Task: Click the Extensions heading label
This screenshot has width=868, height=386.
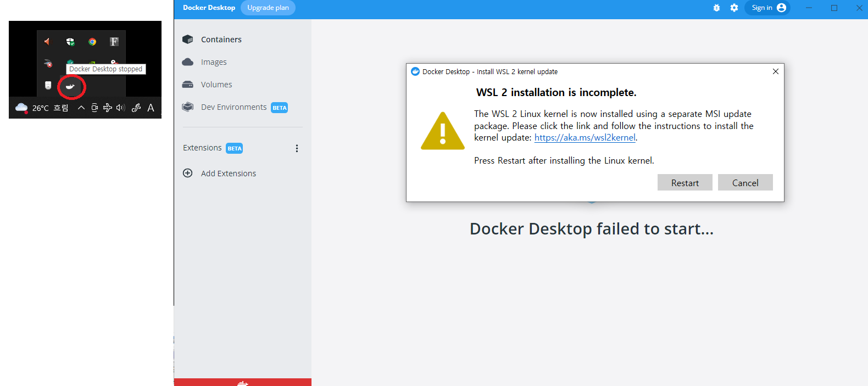Action: [202, 148]
